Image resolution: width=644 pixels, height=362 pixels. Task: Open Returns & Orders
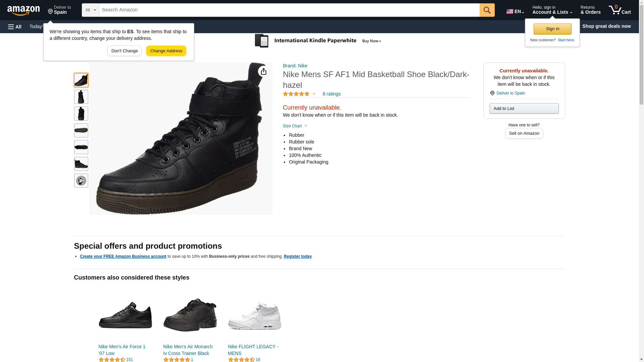tap(590, 10)
